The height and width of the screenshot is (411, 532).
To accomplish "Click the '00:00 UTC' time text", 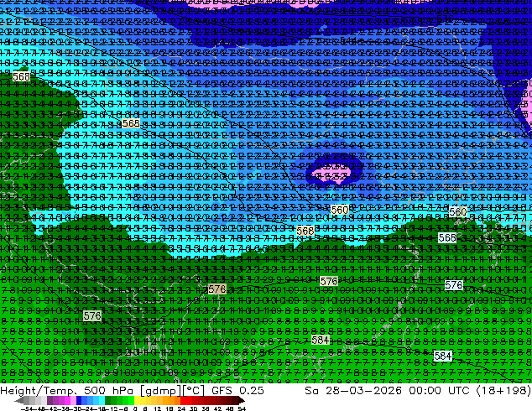I will (x=440, y=390).
